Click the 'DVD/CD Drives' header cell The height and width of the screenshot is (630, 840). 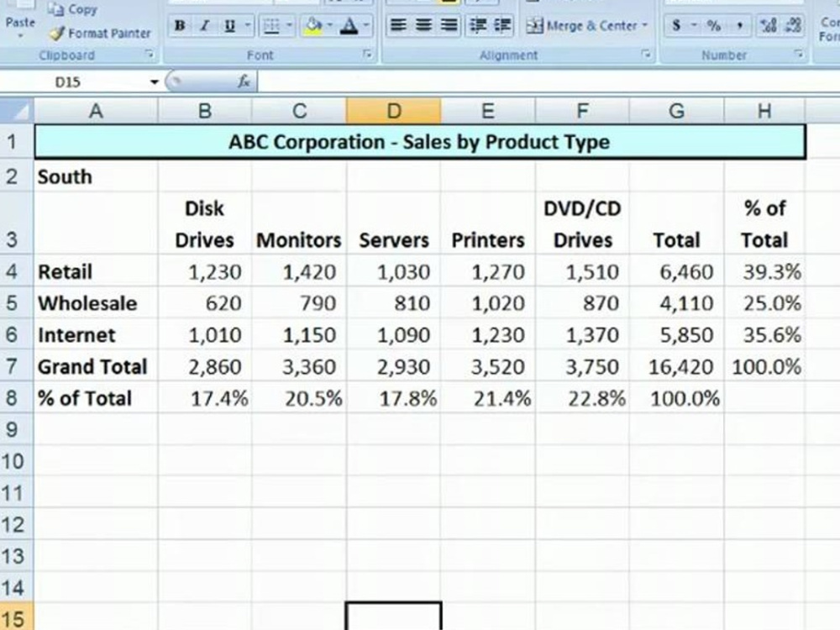click(x=582, y=223)
